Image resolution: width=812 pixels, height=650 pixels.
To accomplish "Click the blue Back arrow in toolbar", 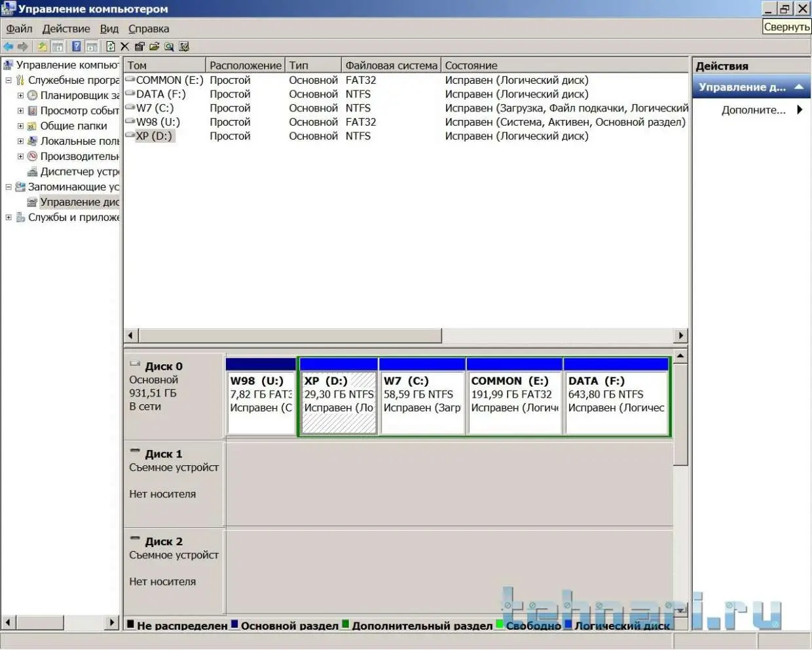I will point(9,47).
